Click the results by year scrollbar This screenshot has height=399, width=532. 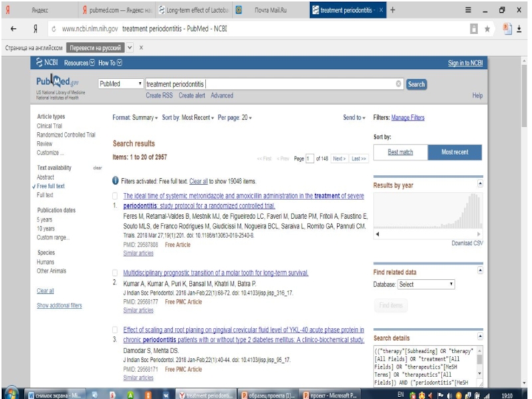click(427, 234)
